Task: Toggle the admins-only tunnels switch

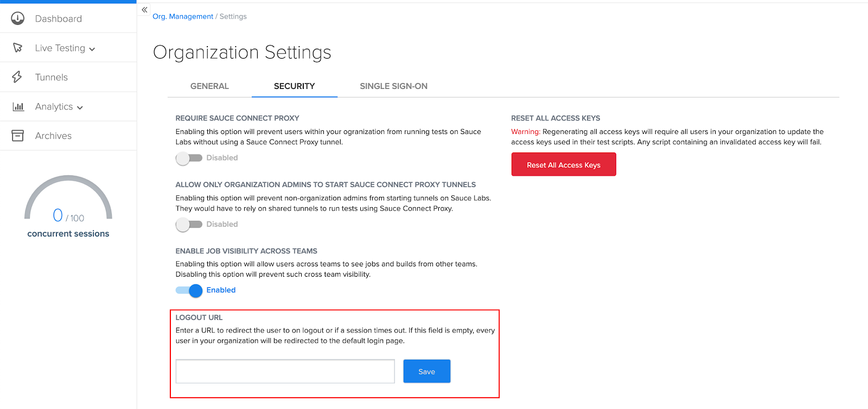Action: coord(189,224)
